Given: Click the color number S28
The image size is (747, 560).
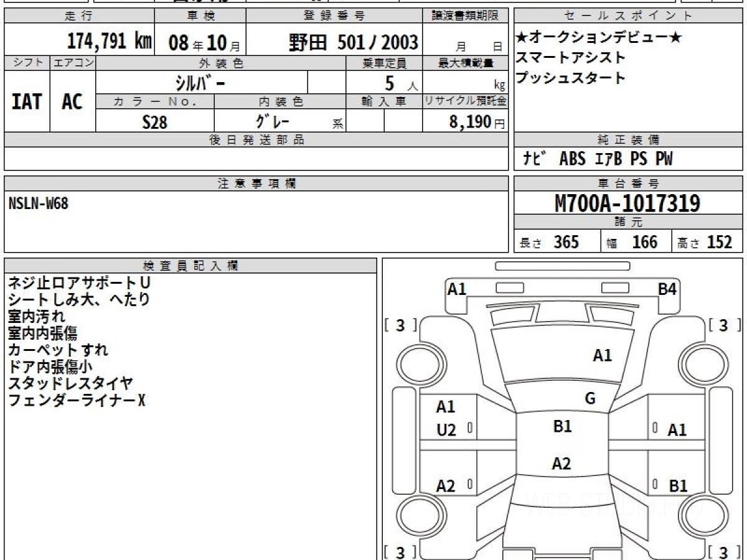Looking at the screenshot, I should click(154, 122).
